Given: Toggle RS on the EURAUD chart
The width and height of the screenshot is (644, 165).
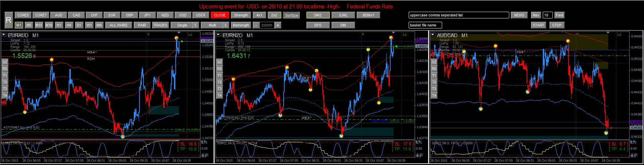Looking at the screenshot, I should (5, 69).
